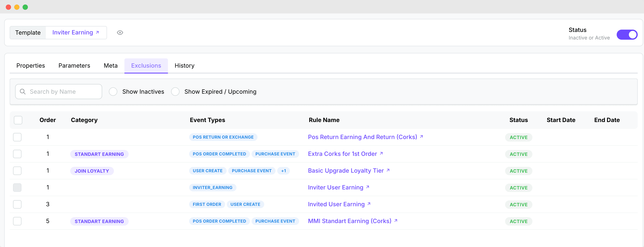Click the Inviter Earning template link
This screenshot has height=247, width=644.
point(73,33)
